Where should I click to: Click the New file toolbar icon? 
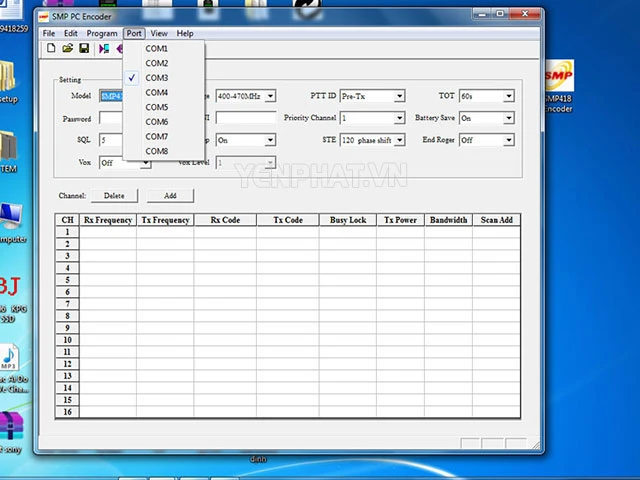[x=51, y=48]
